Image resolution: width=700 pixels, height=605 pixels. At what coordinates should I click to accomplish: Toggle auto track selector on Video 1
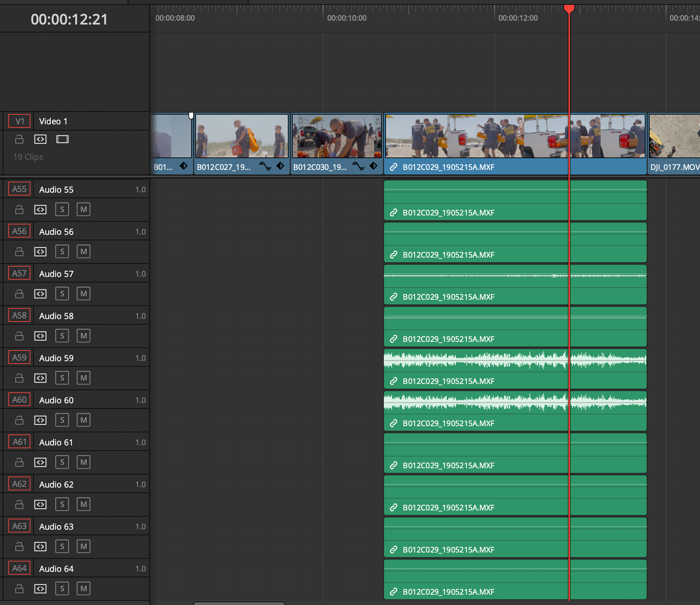[40, 139]
